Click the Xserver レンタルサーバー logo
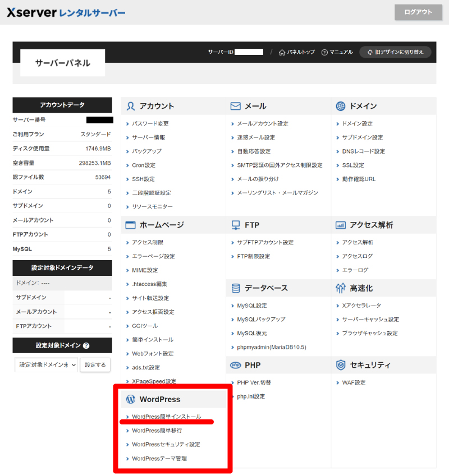The height and width of the screenshot is (476, 449). pyautogui.click(x=66, y=12)
